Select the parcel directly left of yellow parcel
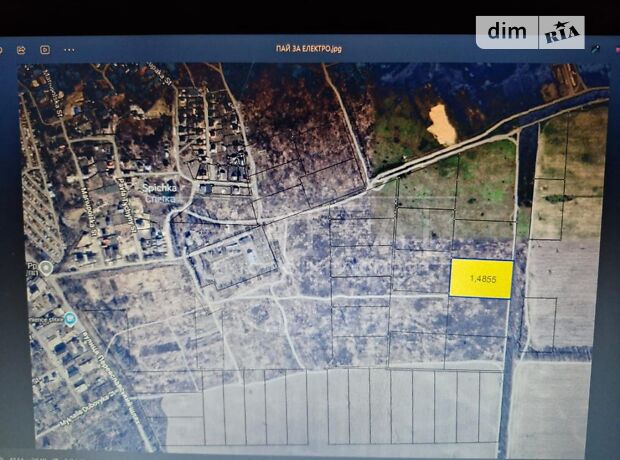 tap(419, 271)
